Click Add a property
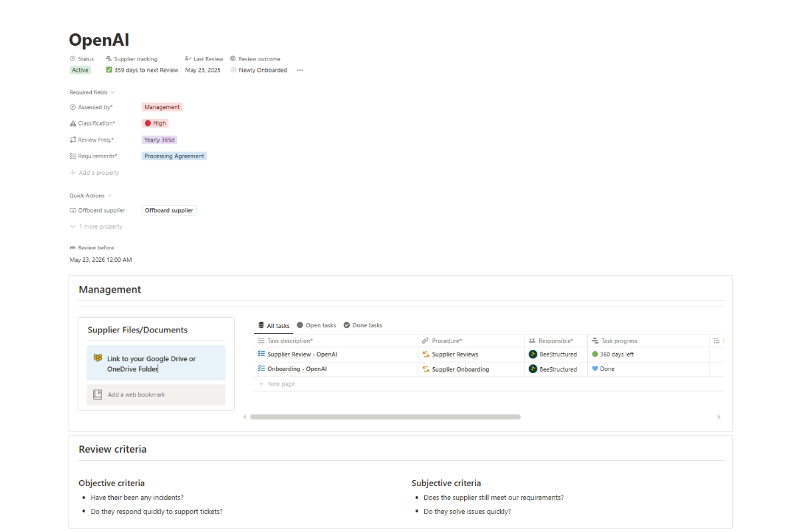This screenshot has width=798, height=532. [x=94, y=173]
